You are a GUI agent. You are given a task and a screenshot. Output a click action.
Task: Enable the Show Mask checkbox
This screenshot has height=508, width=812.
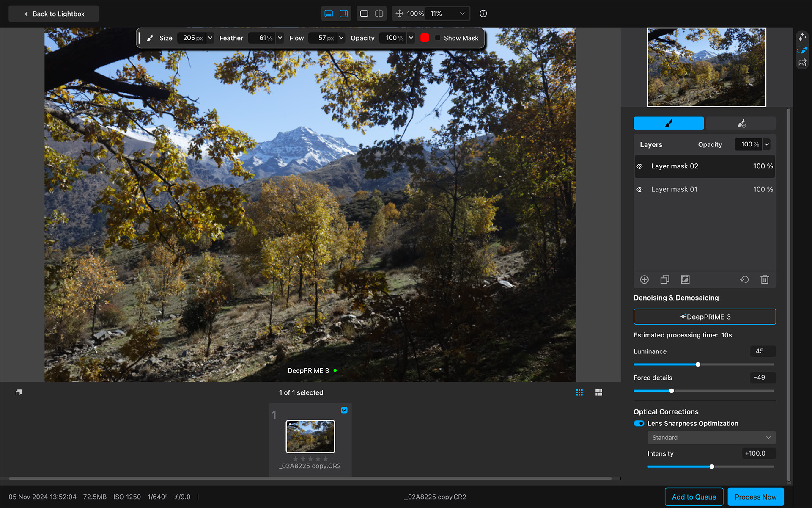[x=438, y=38]
